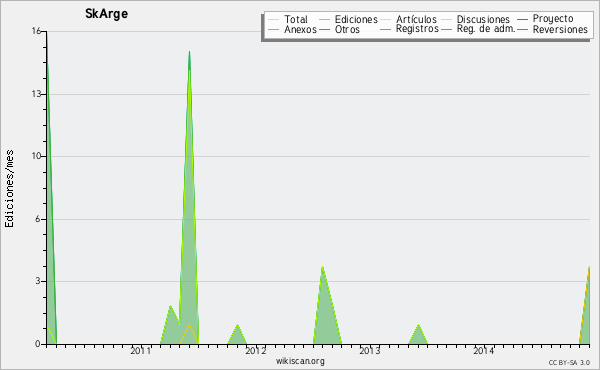Click the y-axis value 10
Viewport: 600px width, 370px height.
click(36, 156)
